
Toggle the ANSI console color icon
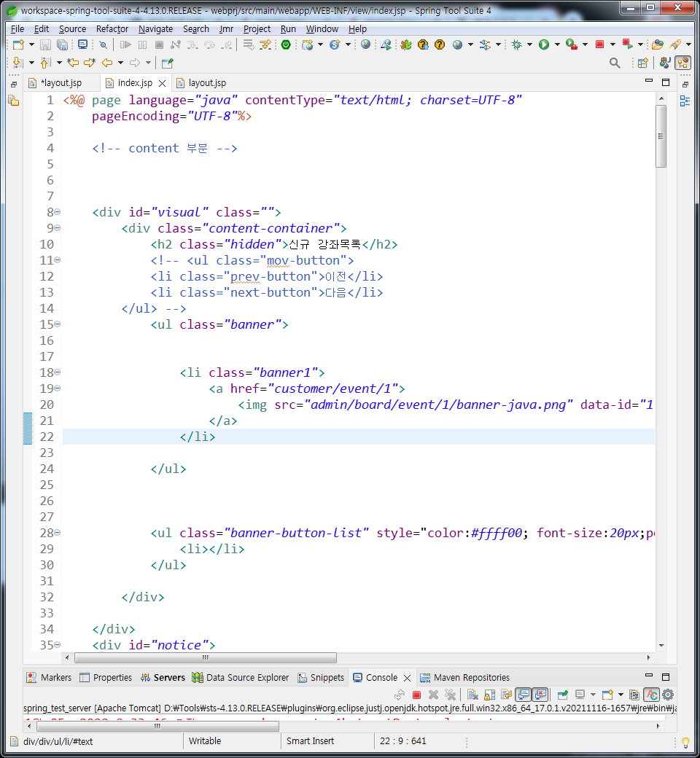tap(652, 695)
